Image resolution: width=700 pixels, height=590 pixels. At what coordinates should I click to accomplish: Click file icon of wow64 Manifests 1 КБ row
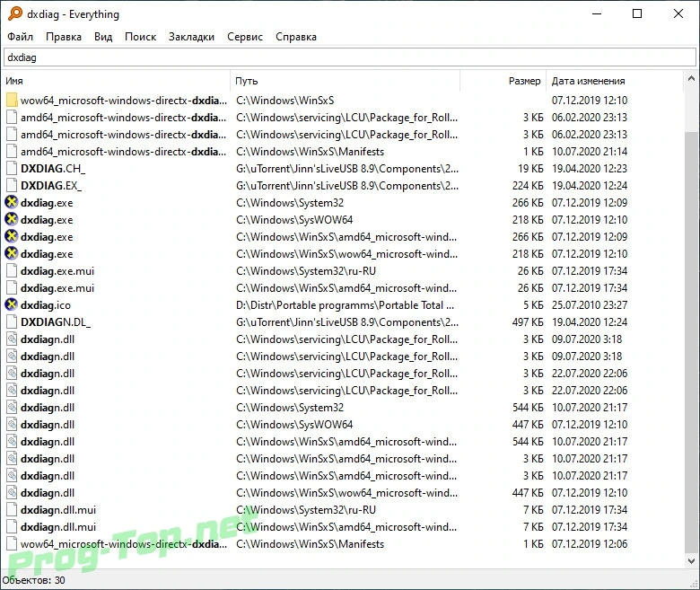(12, 543)
